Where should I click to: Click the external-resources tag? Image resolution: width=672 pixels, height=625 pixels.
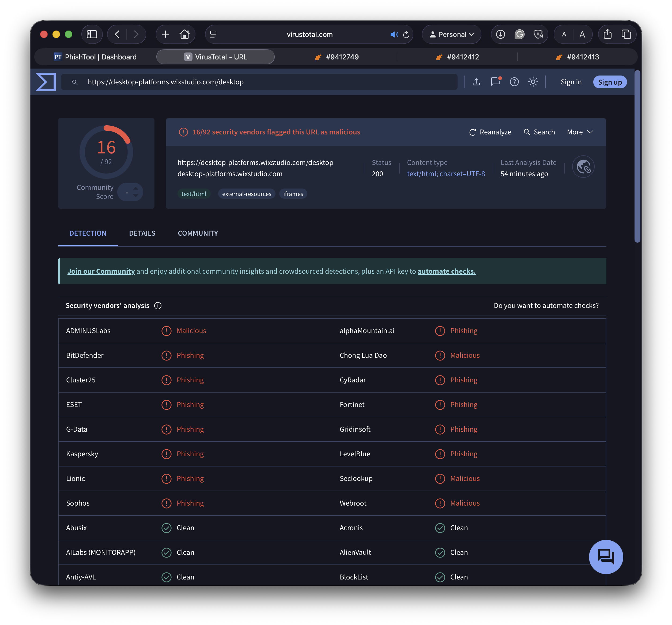(246, 194)
